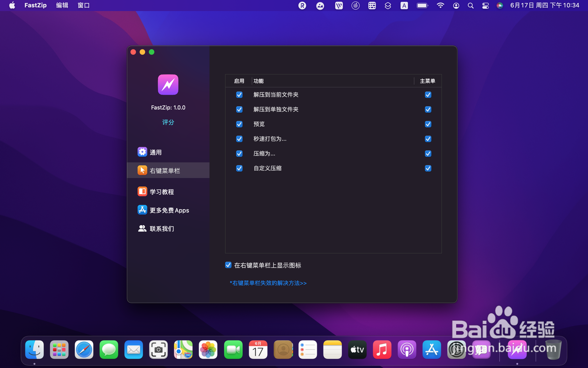This screenshot has height=368, width=588.
Task: Toggle 主菜单 checkbox for 解压到当前文件夹
Action: [428, 95]
